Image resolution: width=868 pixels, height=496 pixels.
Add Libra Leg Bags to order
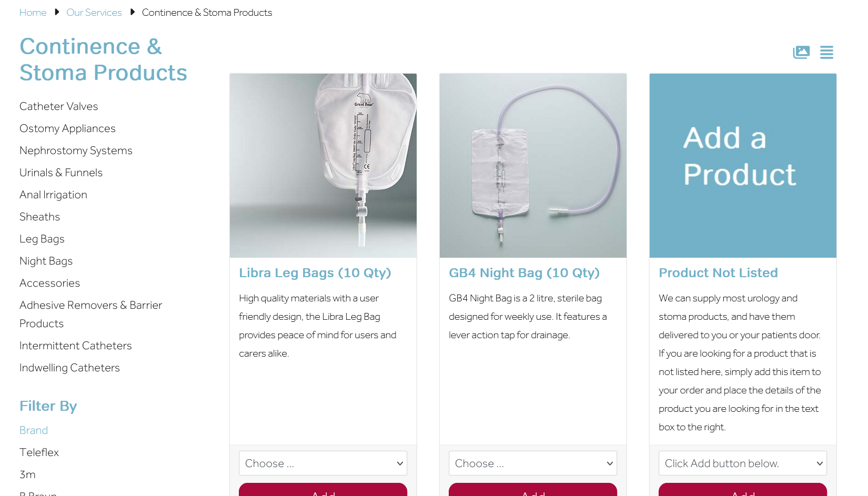click(323, 490)
